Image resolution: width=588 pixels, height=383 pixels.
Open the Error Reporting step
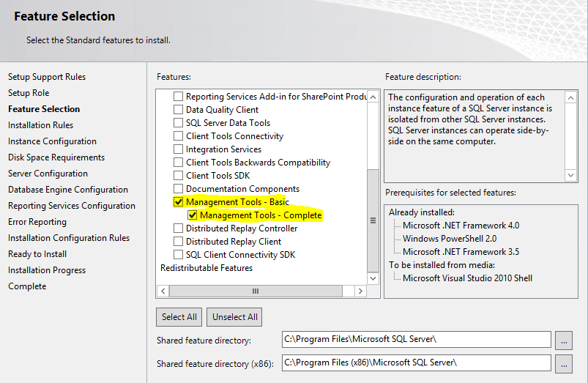tap(37, 222)
